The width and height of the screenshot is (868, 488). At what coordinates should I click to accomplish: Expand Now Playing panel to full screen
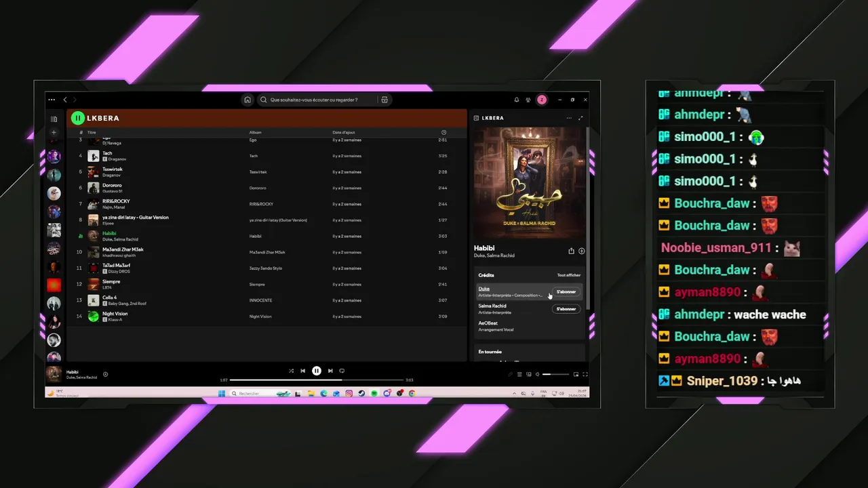coord(580,118)
